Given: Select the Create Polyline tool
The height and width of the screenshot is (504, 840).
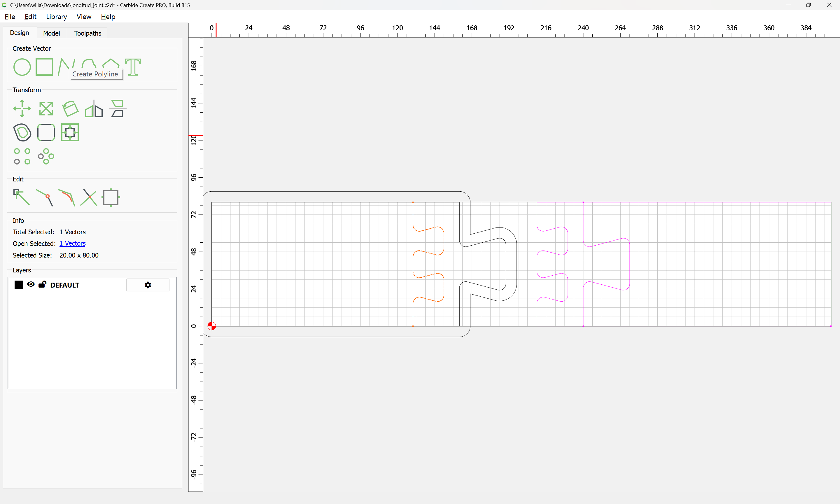Looking at the screenshot, I should pyautogui.click(x=64, y=66).
